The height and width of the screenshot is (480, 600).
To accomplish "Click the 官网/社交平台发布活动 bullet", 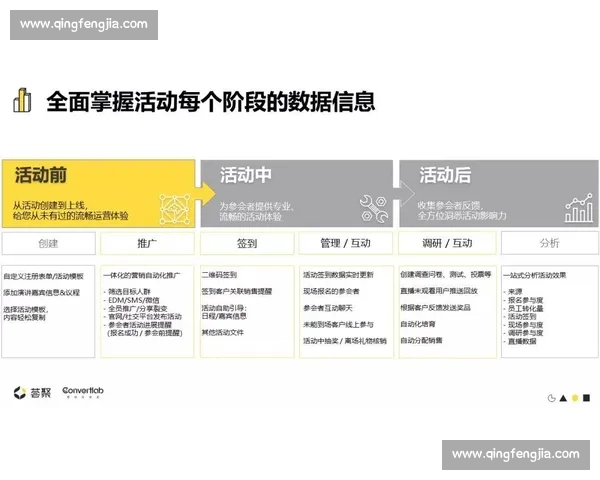I will coord(142,317).
